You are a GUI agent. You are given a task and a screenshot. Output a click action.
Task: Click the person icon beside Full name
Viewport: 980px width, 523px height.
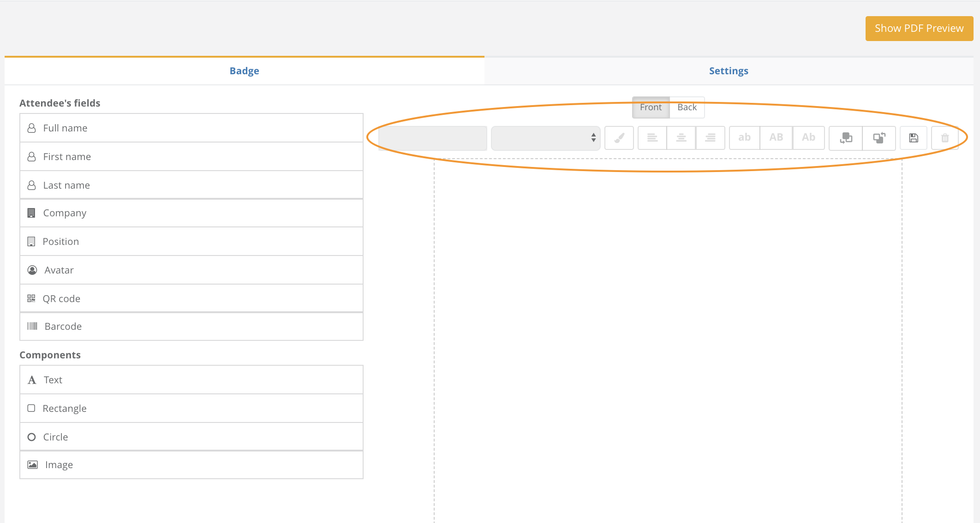coord(31,128)
